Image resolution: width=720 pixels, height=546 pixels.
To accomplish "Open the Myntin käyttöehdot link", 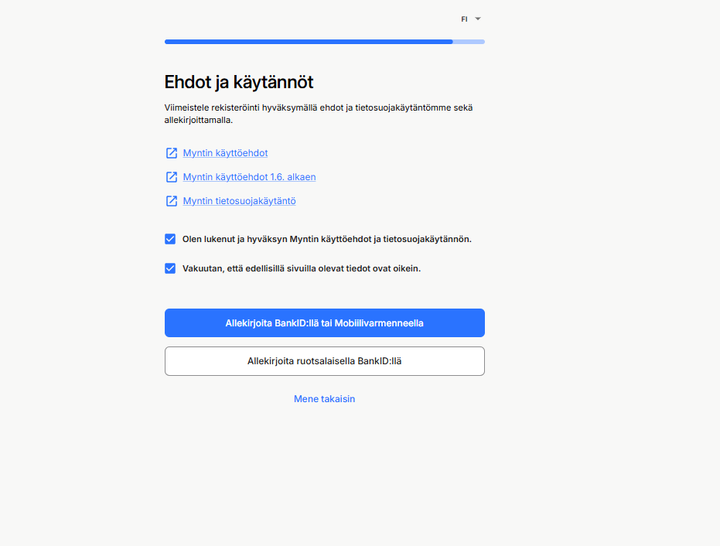I will [x=225, y=153].
